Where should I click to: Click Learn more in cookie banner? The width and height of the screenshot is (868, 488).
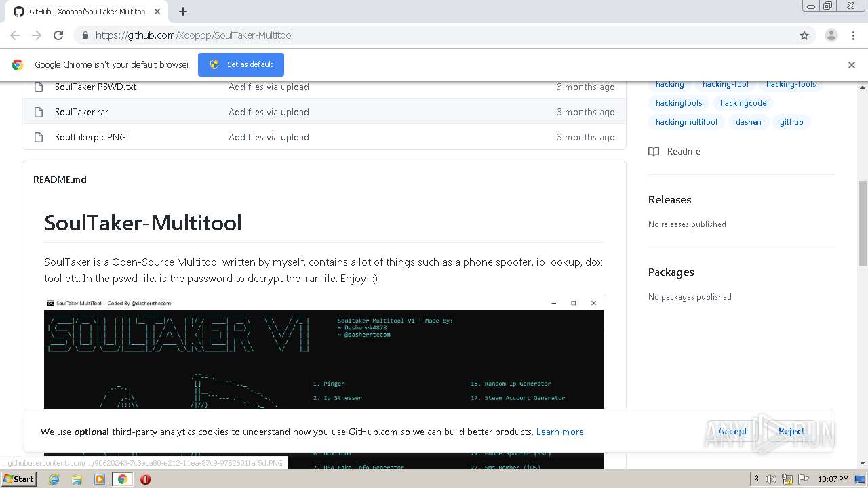[x=559, y=432]
